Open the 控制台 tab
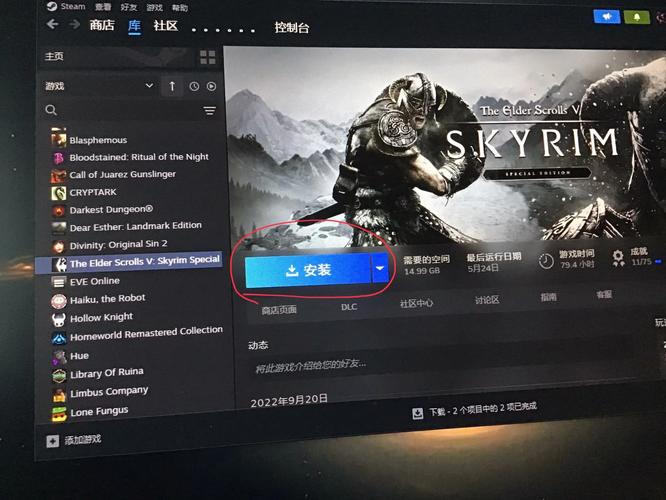The height and width of the screenshot is (500, 666). [291, 28]
